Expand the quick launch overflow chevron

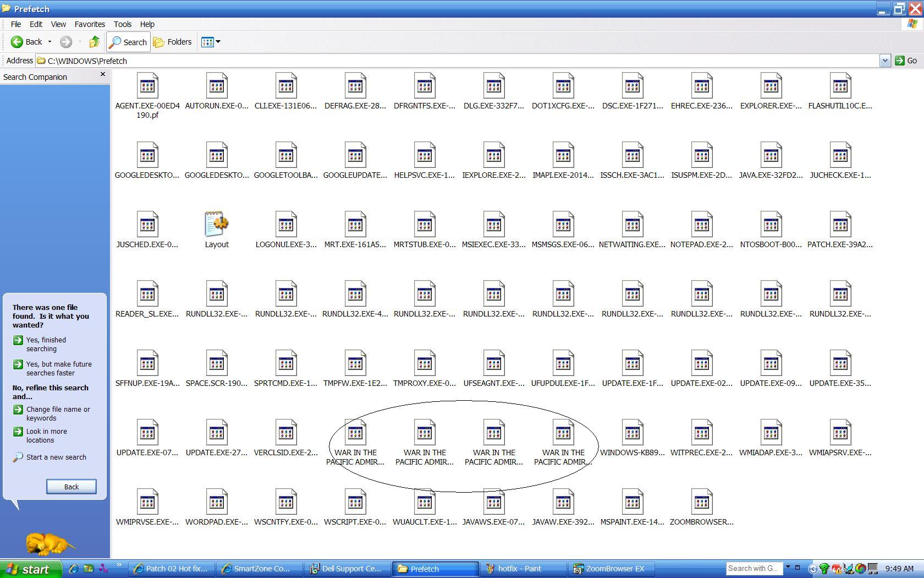click(119, 565)
